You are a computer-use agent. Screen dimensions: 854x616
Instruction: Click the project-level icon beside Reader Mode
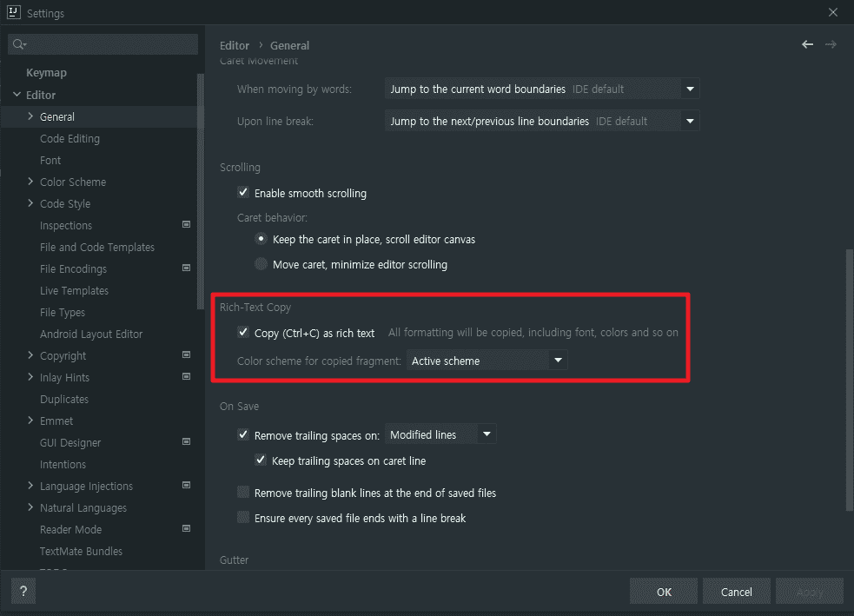(186, 529)
